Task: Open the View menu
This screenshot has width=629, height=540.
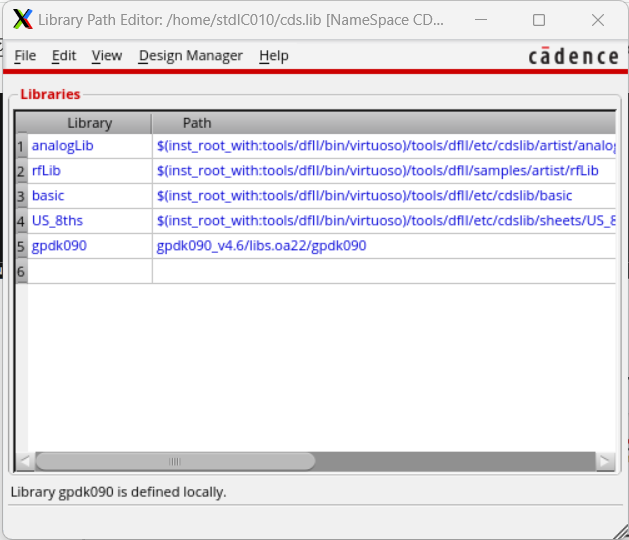Action: click(x=107, y=55)
